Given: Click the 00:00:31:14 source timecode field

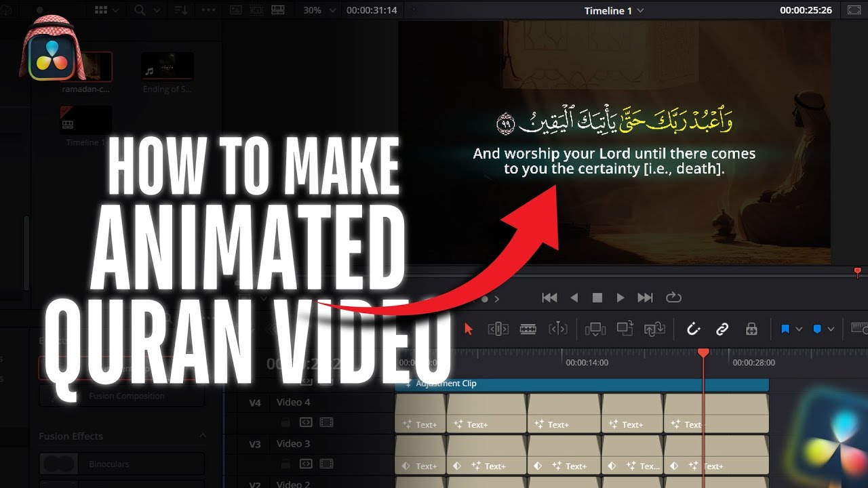Looking at the screenshot, I should tap(372, 10).
